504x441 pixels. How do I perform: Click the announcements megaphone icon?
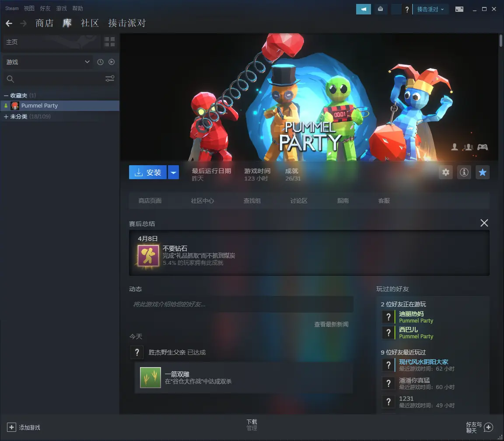coord(363,9)
